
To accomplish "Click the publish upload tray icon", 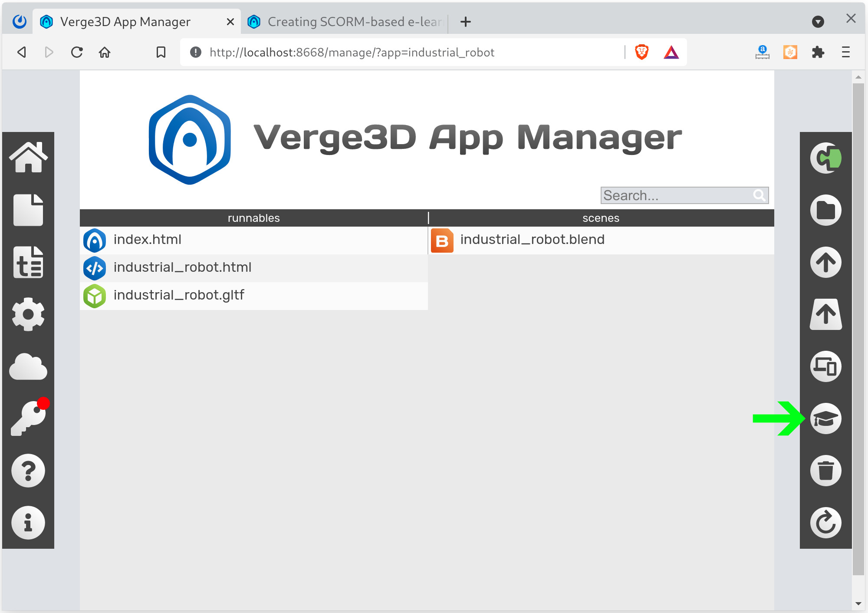I will tap(826, 314).
